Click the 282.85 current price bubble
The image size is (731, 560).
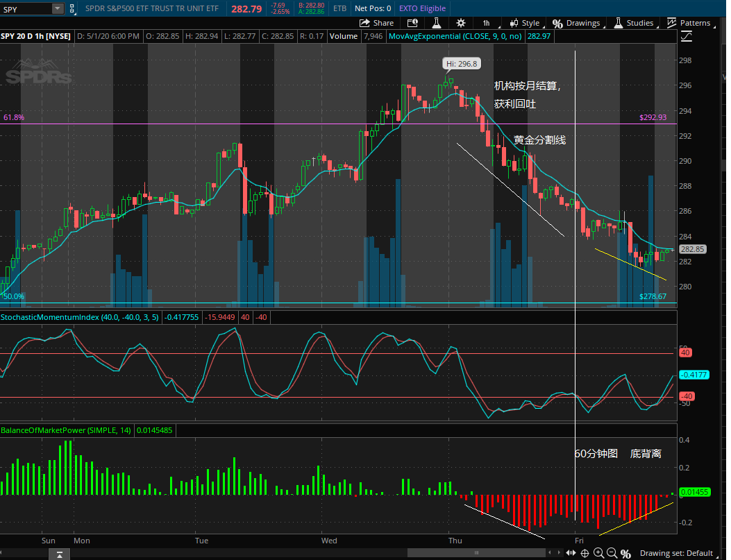click(x=692, y=249)
